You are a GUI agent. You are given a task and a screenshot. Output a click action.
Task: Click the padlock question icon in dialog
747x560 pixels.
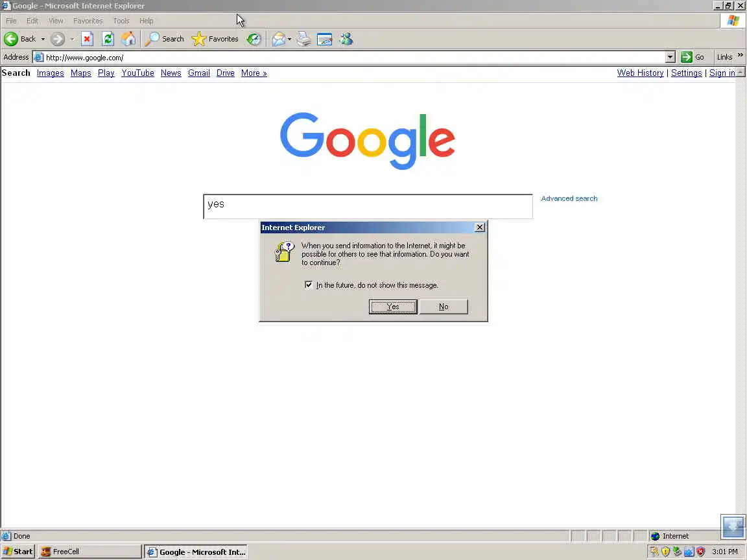285,252
